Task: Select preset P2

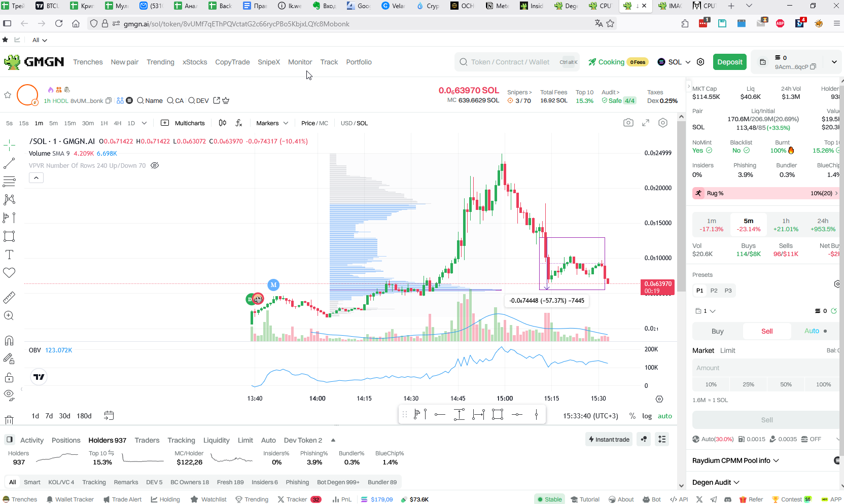Action: click(714, 291)
